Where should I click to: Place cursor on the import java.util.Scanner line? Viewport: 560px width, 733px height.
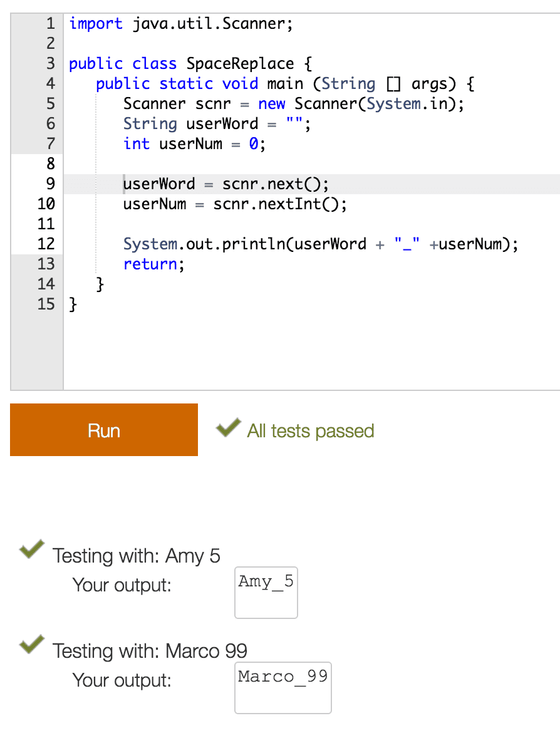tap(180, 24)
